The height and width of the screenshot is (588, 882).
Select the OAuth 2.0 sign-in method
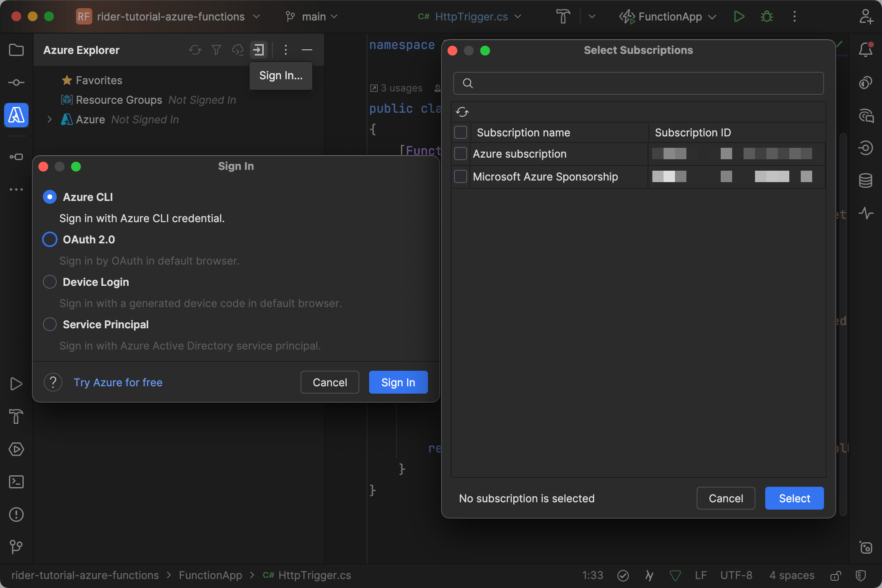click(x=49, y=239)
